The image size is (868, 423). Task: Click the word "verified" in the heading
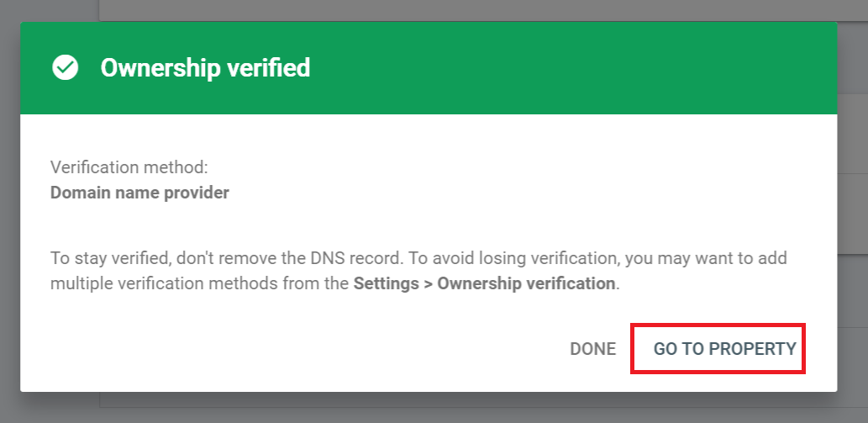(271, 67)
